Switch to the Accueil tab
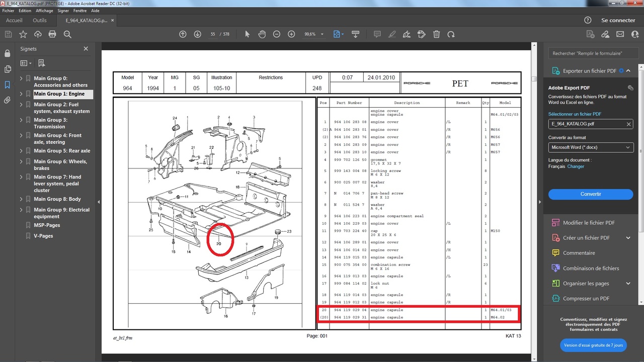The width and height of the screenshot is (644, 362). pyautogui.click(x=14, y=20)
